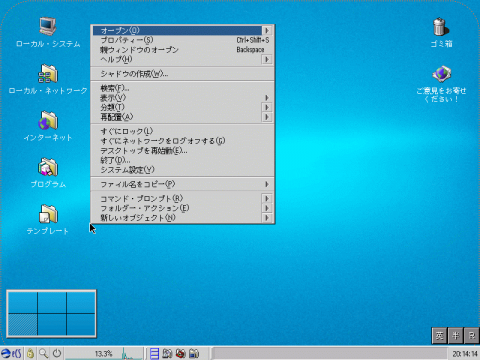Viewport: 480px width, 360px height.
Task: Click the 英 input mode button
Action: tap(439, 336)
